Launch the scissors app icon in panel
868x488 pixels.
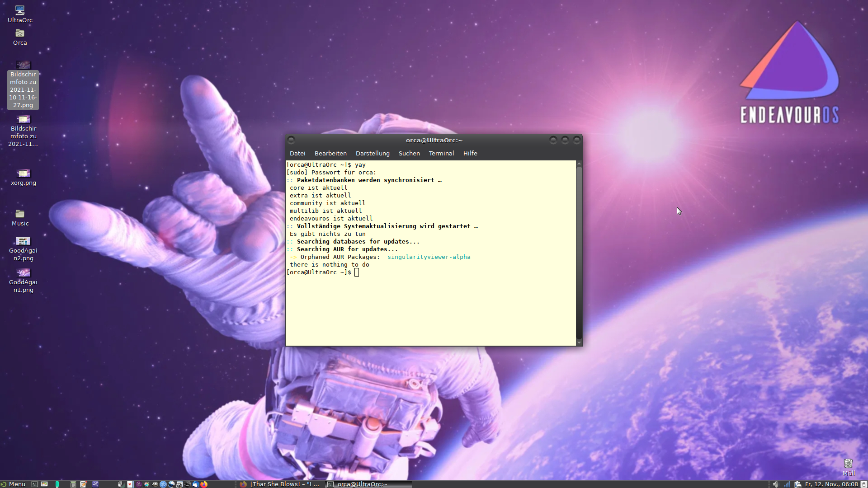(138, 484)
